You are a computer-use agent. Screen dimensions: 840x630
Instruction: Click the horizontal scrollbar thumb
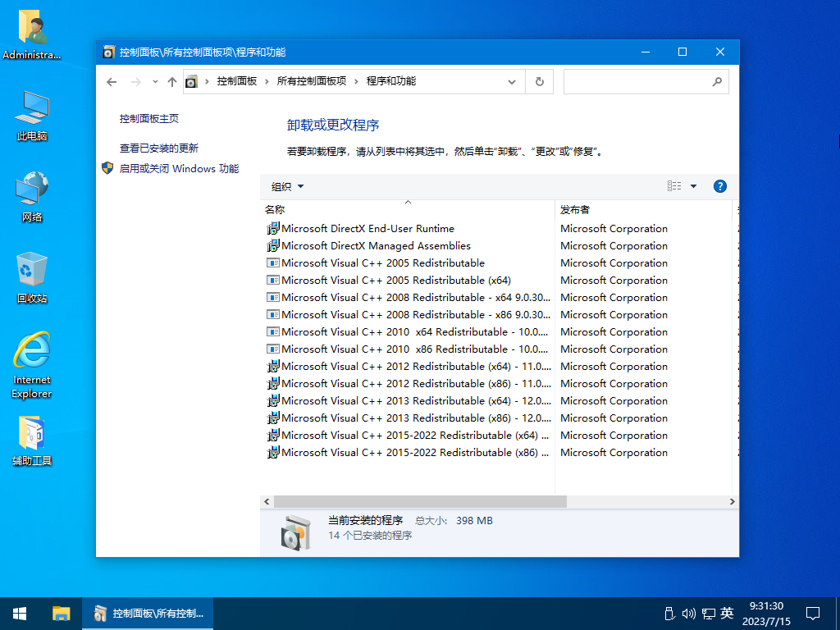click(420, 501)
